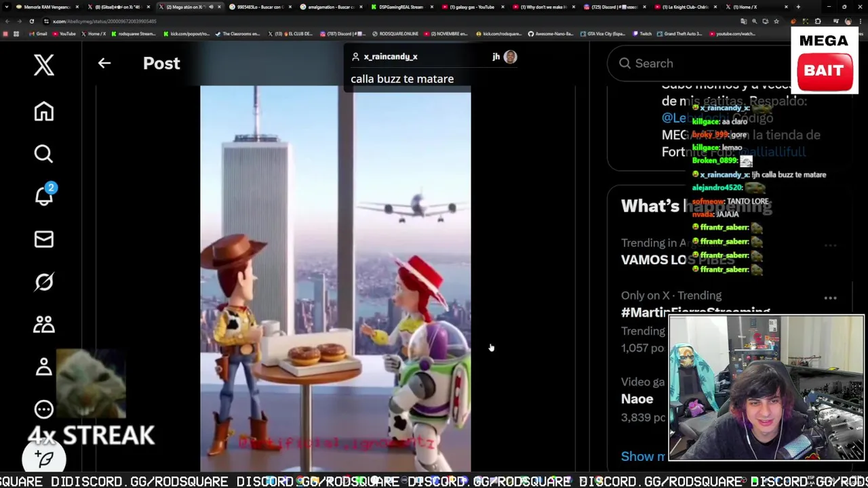The width and height of the screenshot is (868, 488).
Task: Click the address bar URL
Action: pos(105,21)
